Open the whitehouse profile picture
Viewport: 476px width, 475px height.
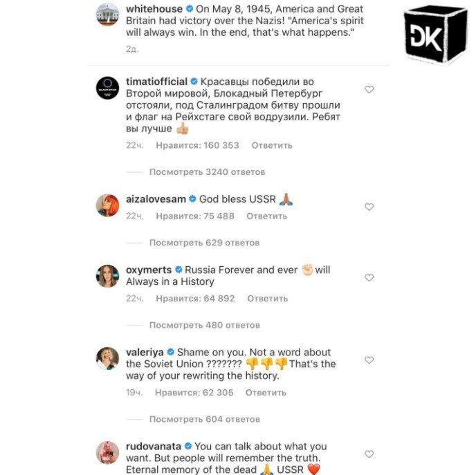point(107,15)
